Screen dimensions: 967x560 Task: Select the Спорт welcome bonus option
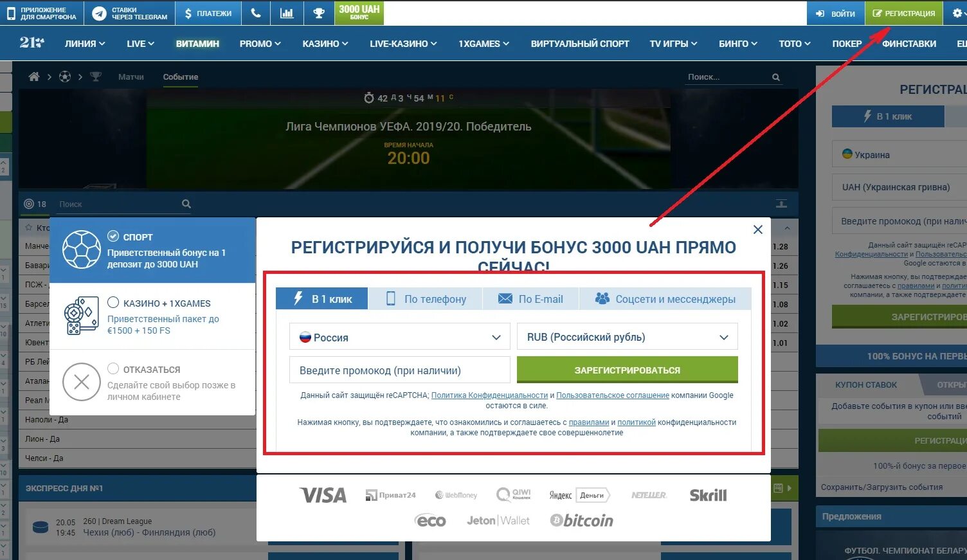[152, 250]
